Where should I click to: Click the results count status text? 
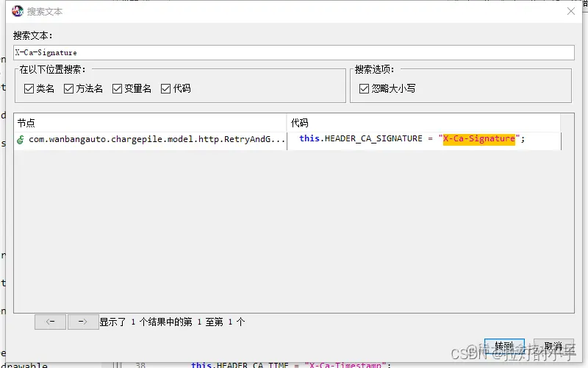point(172,322)
